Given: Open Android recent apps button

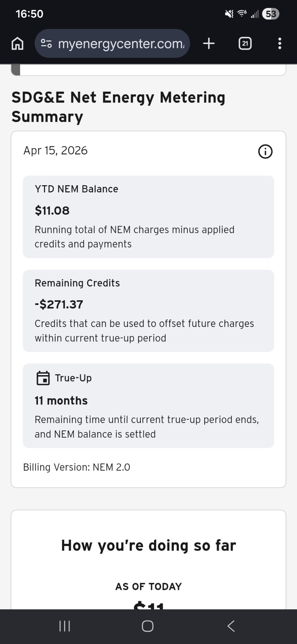Looking at the screenshot, I should (65, 626).
